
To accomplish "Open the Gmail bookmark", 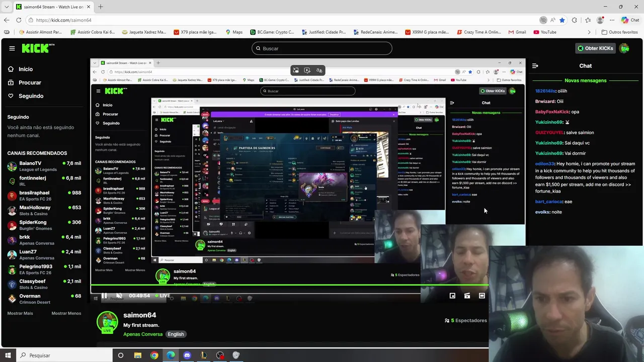I will (x=517, y=32).
